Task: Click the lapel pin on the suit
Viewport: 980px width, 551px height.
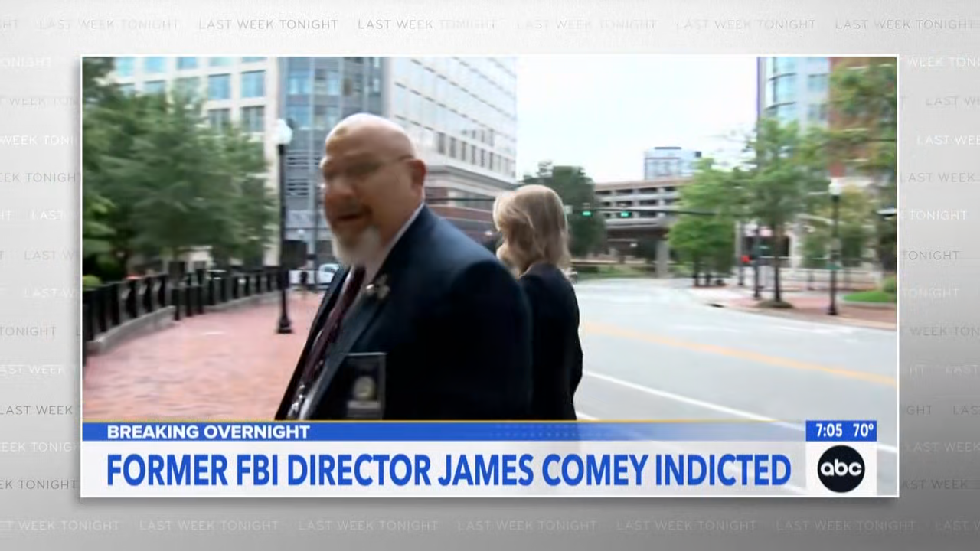Action: 377,288
